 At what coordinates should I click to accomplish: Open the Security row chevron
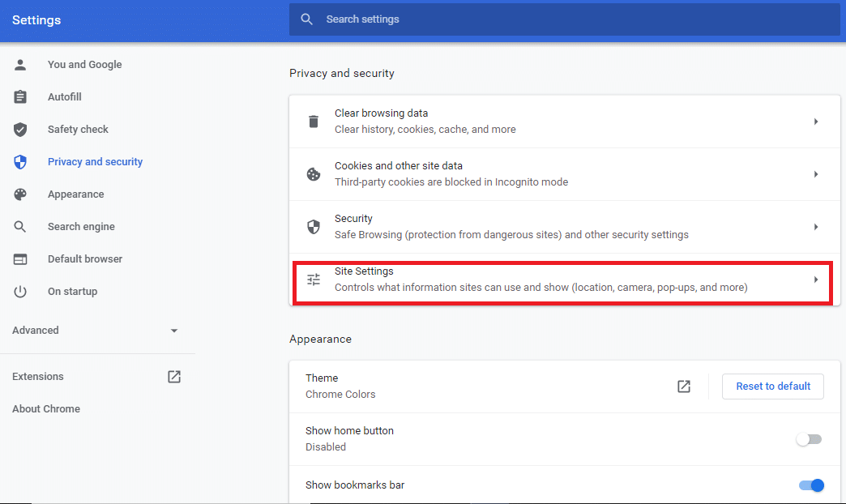(x=816, y=227)
